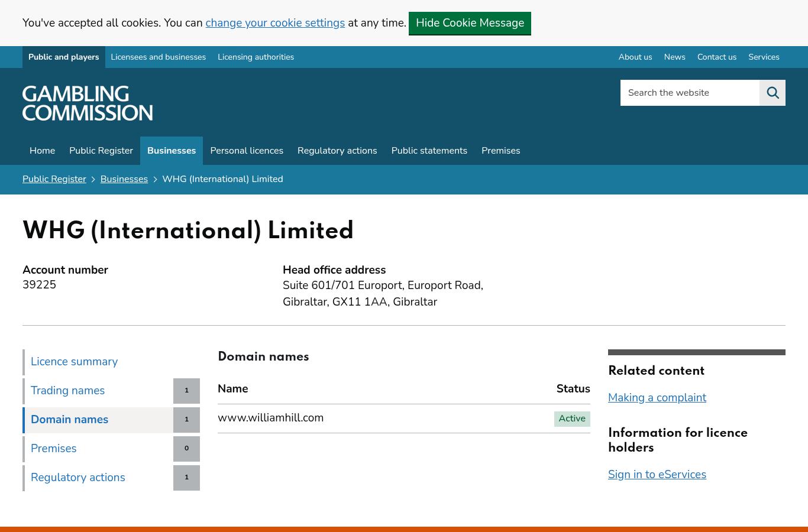Go to Public statements menu item
This screenshot has height=532, width=808.
pyautogui.click(x=429, y=151)
